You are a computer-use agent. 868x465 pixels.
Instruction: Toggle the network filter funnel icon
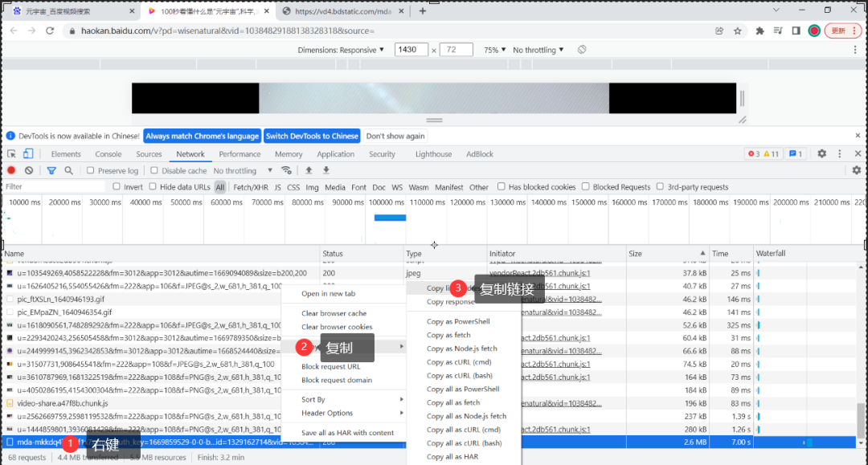(51, 171)
